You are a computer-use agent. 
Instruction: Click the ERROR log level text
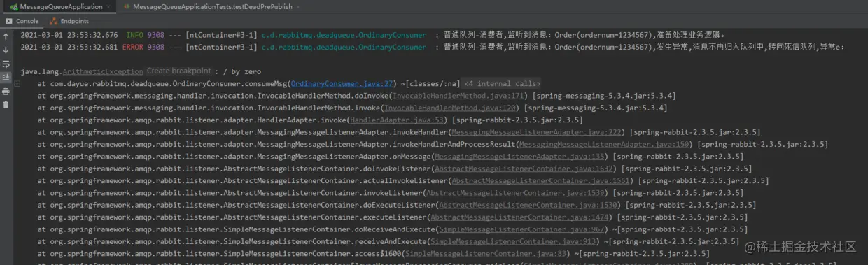133,47
